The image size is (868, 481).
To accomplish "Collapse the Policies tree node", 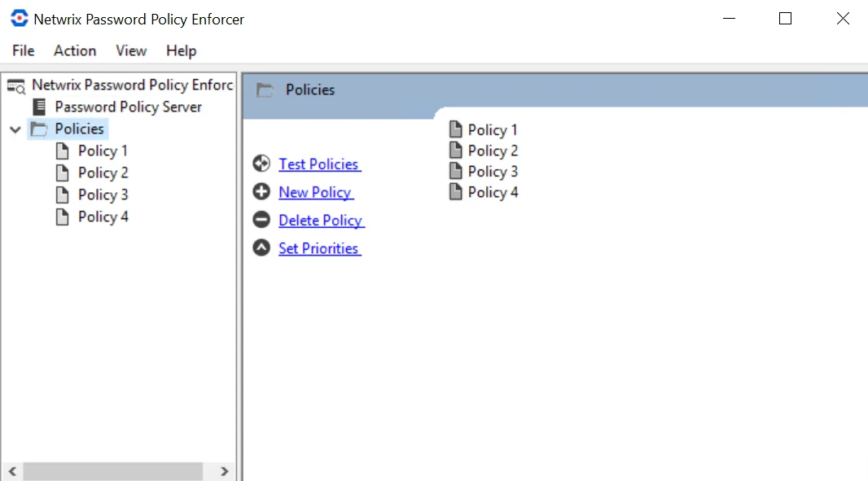I will point(15,129).
